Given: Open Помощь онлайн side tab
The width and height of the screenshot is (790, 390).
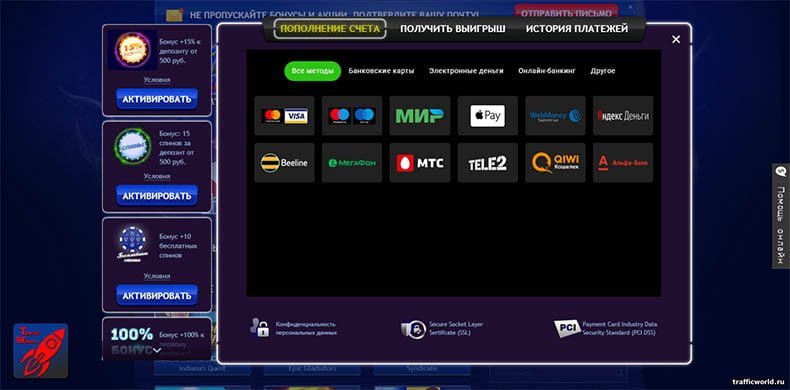Looking at the screenshot, I should [x=781, y=216].
